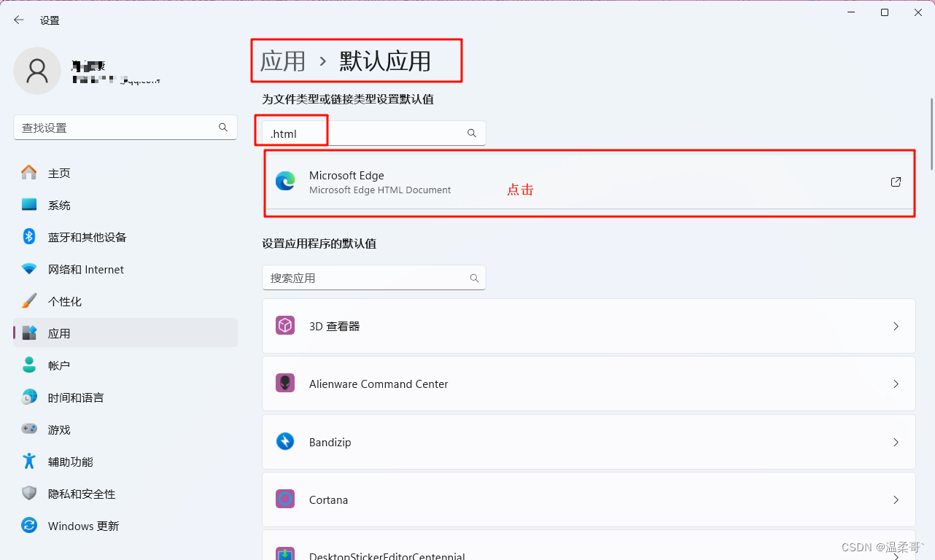Open external link icon on the Edge row
The width and height of the screenshot is (935, 560).
click(896, 182)
